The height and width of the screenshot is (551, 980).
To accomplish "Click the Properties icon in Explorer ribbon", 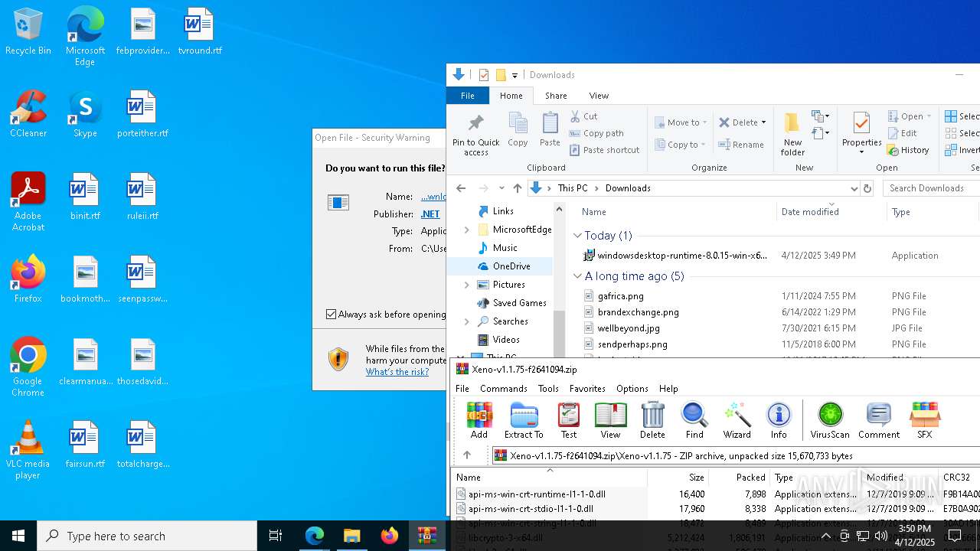I will pos(861,133).
